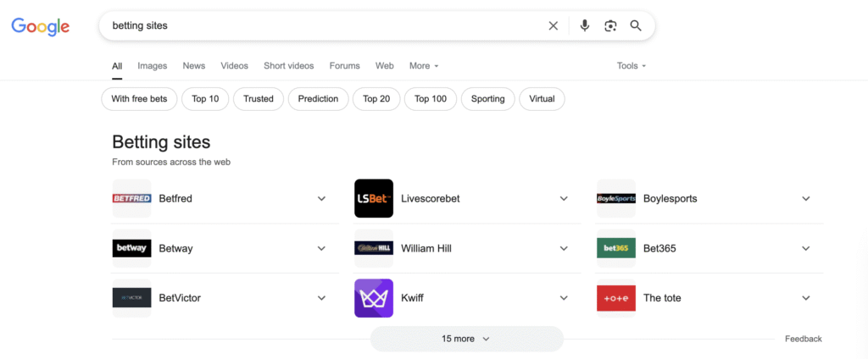Click the magnifying glass search icon
Image resolution: width=868 pixels, height=359 pixels.
636,25
